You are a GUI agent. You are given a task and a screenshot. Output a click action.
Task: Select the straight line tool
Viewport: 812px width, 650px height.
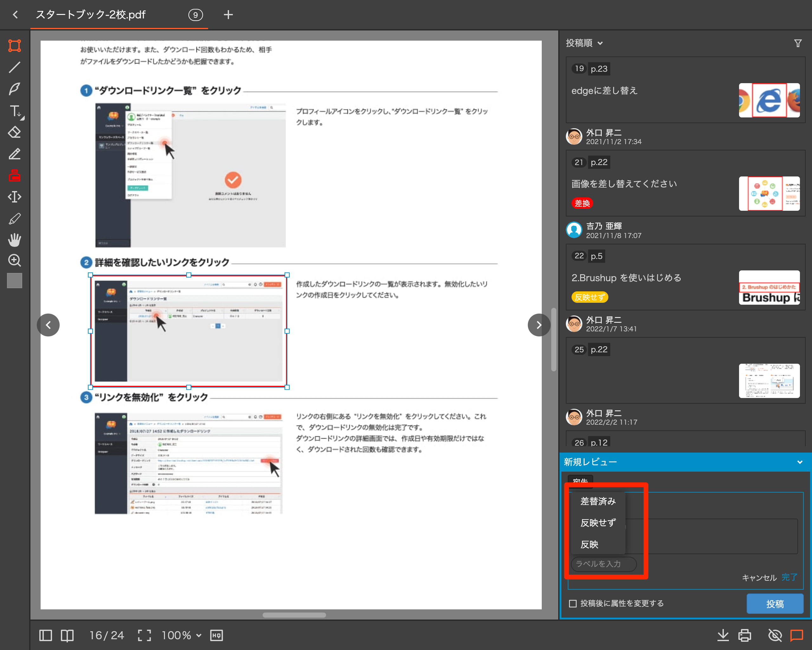(14, 68)
